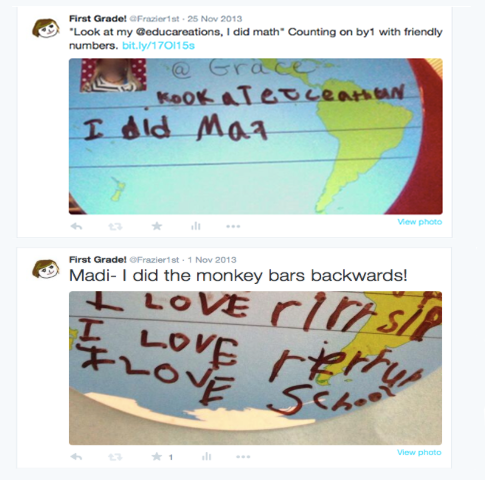485x480 pixels.
Task: View analytics for the 25 Nov tweet
Action: [x=196, y=226]
